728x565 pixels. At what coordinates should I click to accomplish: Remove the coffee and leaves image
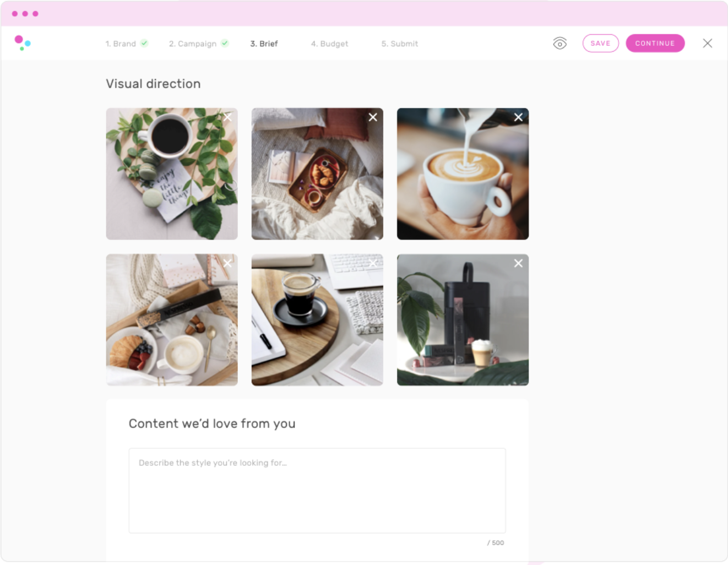tap(227, 117)
